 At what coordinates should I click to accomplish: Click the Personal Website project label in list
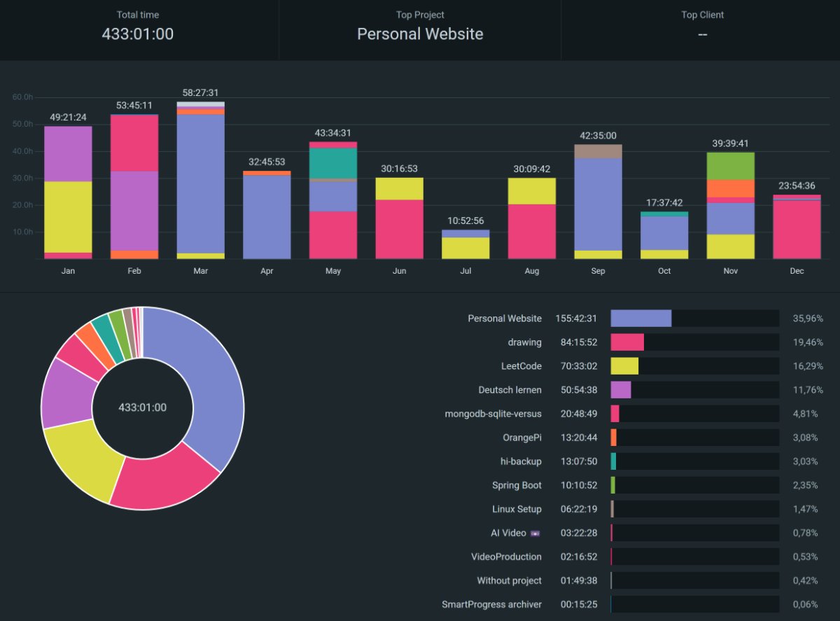(504, 319)
